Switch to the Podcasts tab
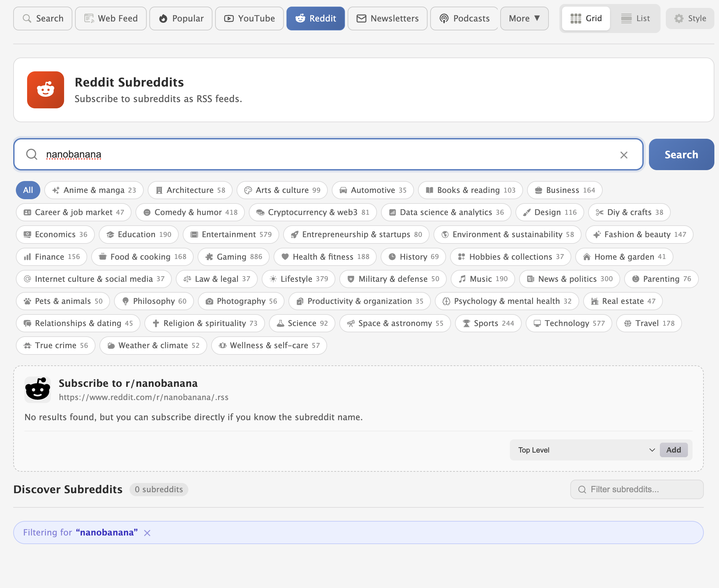The height and width of the screenshot is (588, 719). 464,18
